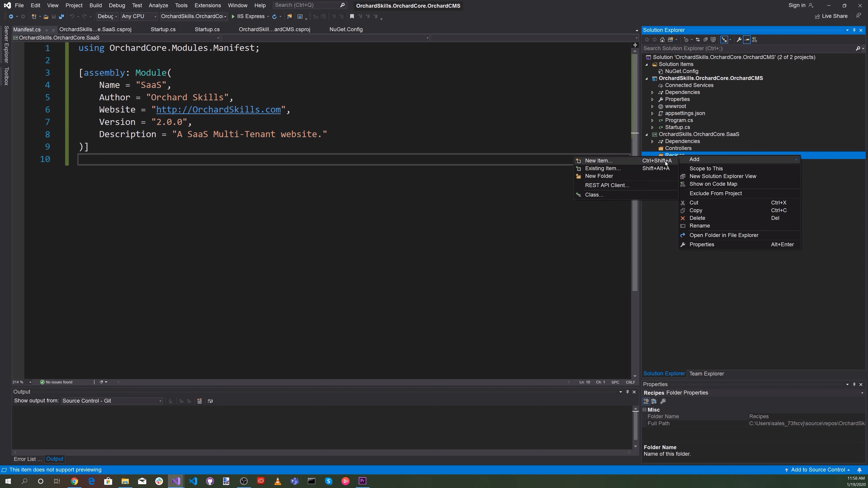The height and width of the screenshot is (488, 868).
Task: Open the Any CPU platform dropdown
Action: tap(139, 16)
